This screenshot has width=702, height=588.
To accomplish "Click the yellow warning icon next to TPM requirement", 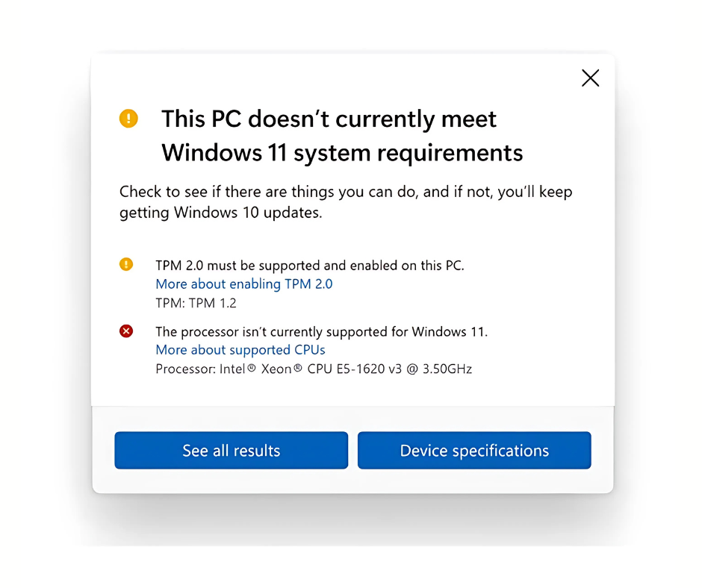I will point(126,264).
